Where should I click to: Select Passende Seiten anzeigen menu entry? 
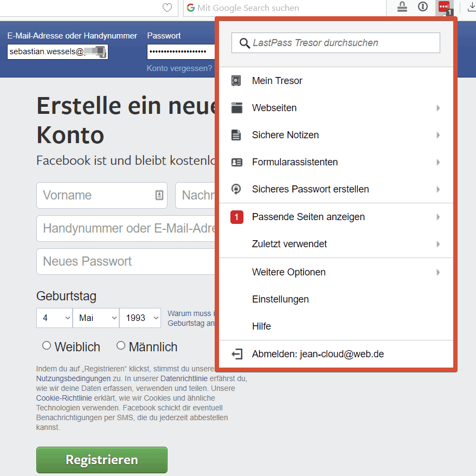(336, 217)
